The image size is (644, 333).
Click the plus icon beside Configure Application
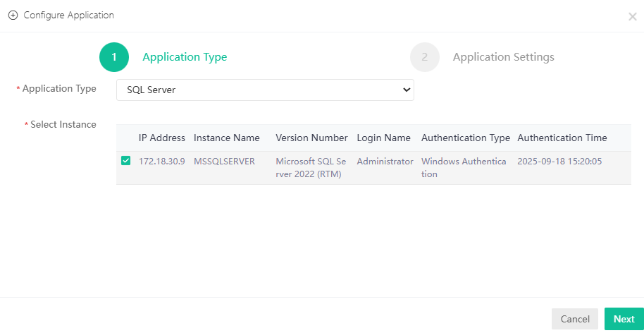tap(13, 16)
